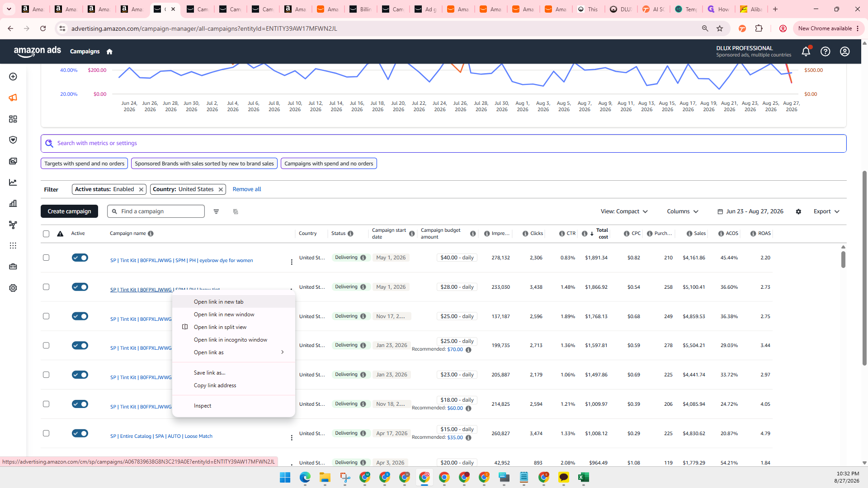Open the Export dropdown
The width and height of the screenshot is (868, 488).
click(826, 211)
